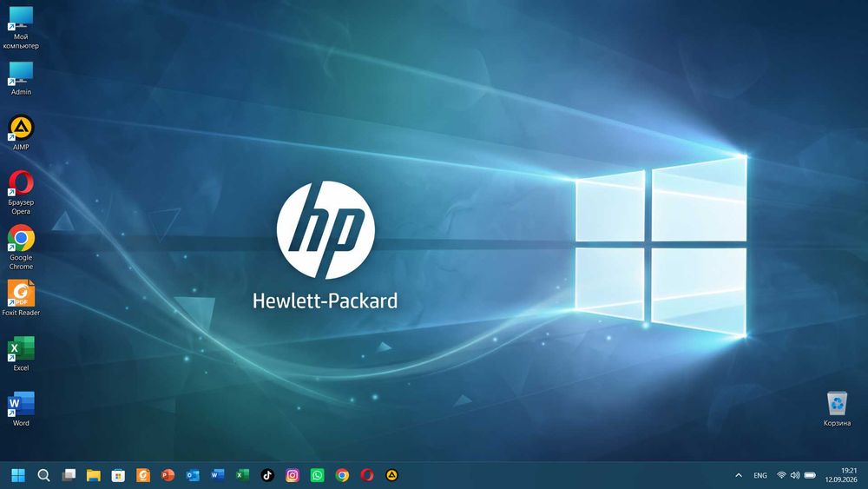868x489 pixels.
Task: Launch Opera from the taskbar
Action: click(367, 475)
